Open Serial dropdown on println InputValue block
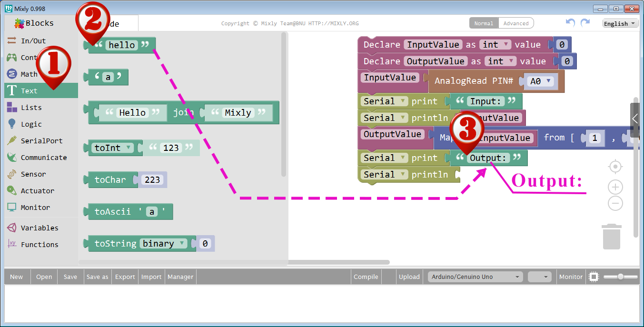The width and height of the screenshot is (644, 327). click(385, 118)
